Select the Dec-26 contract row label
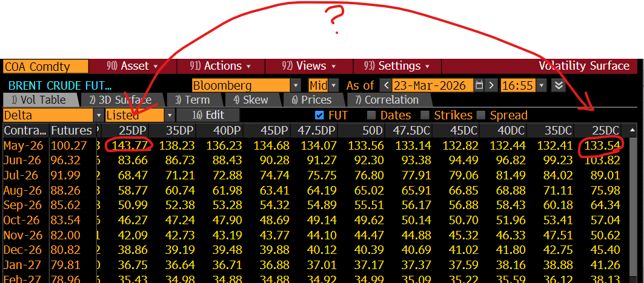The width and height of the screenshot is (644, 283). coord(22,250)
